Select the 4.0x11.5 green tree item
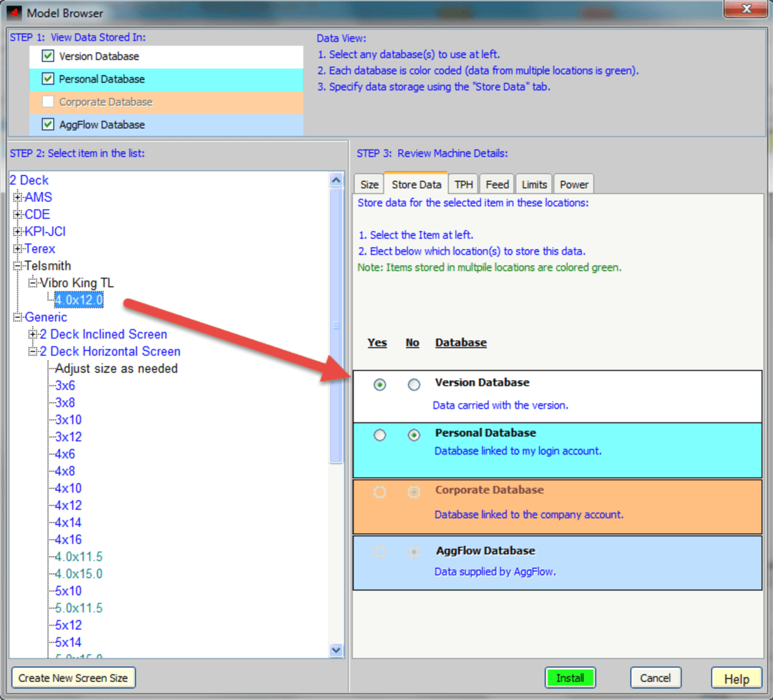Screen dimensions: 773x700 click(79, 557)
